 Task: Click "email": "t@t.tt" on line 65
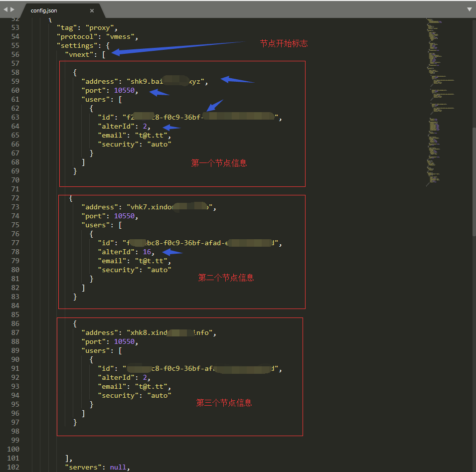point(134,136)
